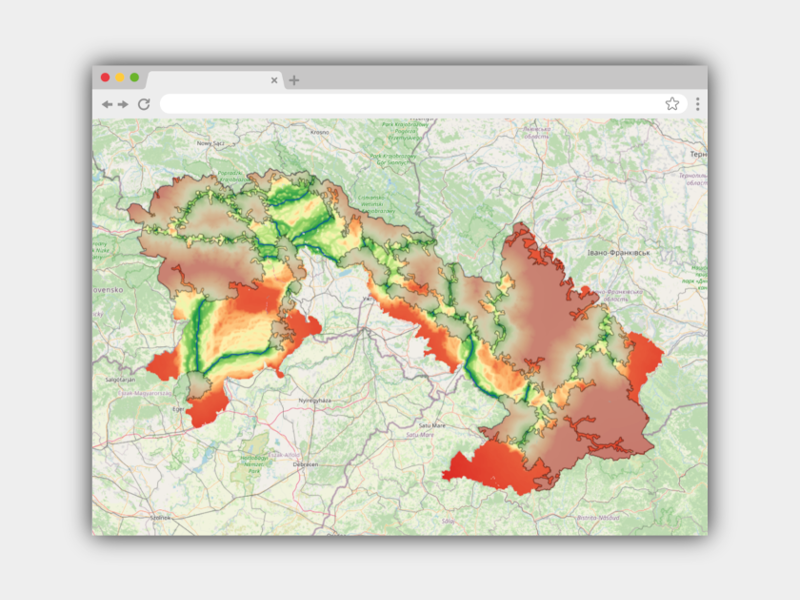This screenshot has height=600, width=800.
Task: Click the Szolnok city label
Action: (x=160, y=517)
